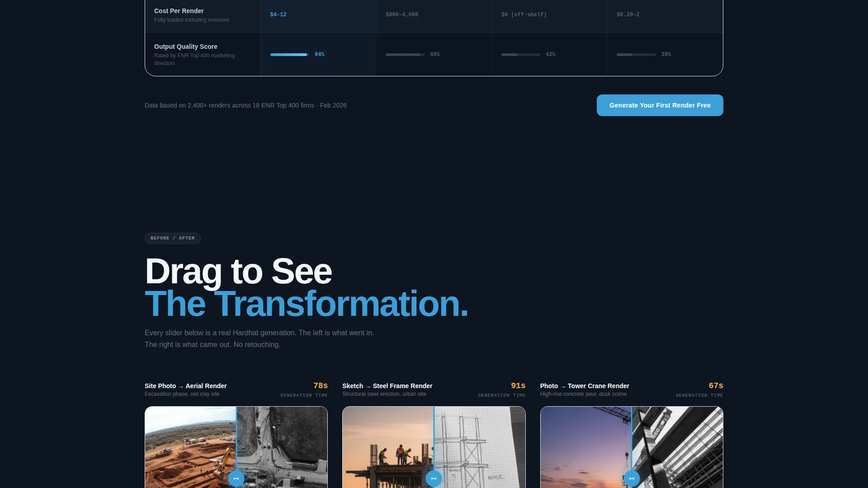The image size is (868, 488).
Task: Click the $800–4,000 cost cell
Action: [x=434, y=15]
